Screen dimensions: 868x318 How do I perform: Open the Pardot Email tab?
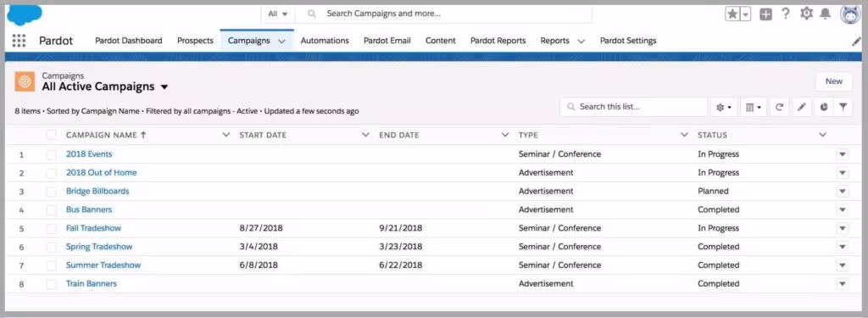[387, 41]
